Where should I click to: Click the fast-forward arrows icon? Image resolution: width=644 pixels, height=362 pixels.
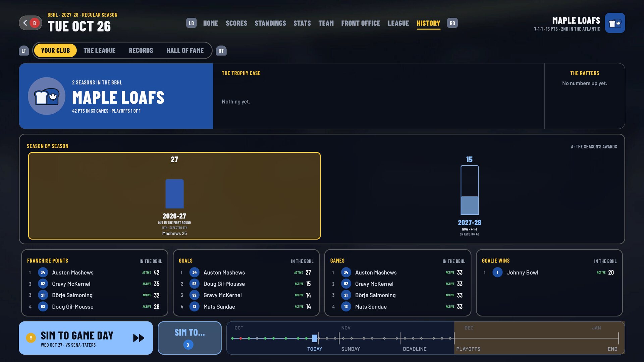(x=139, y=338)
